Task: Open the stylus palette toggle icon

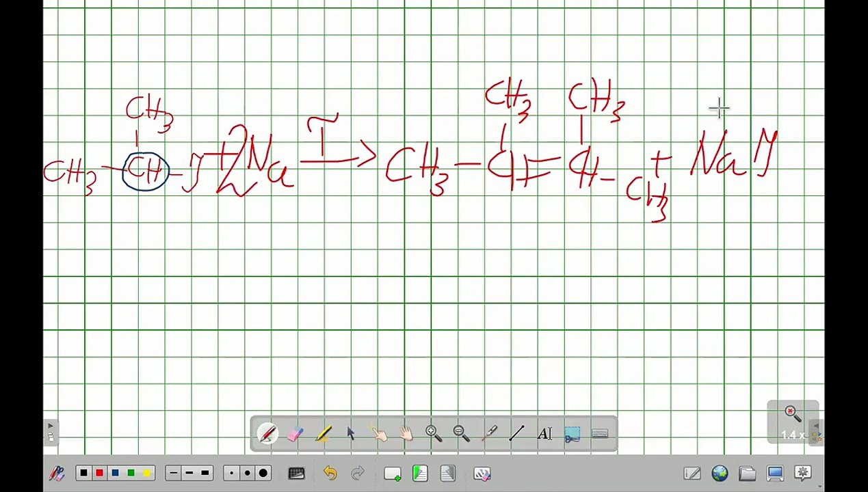Action: pos(57,474)
